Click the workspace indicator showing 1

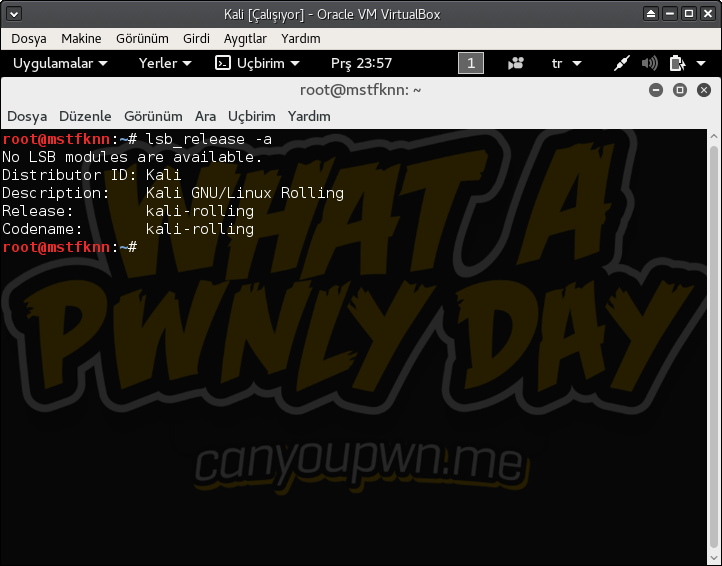click(470, 63)
